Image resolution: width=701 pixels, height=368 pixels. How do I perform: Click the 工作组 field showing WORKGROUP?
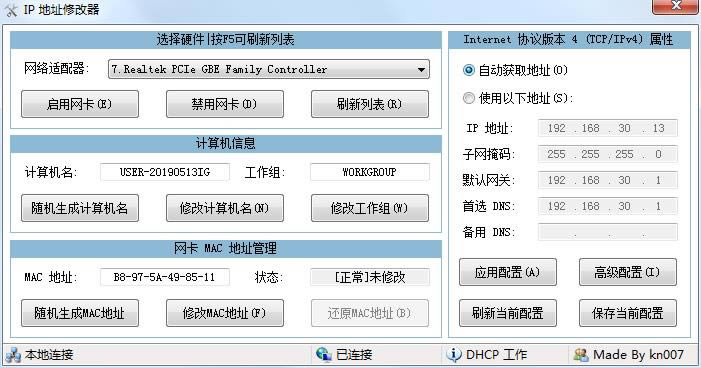click(370, 172)
